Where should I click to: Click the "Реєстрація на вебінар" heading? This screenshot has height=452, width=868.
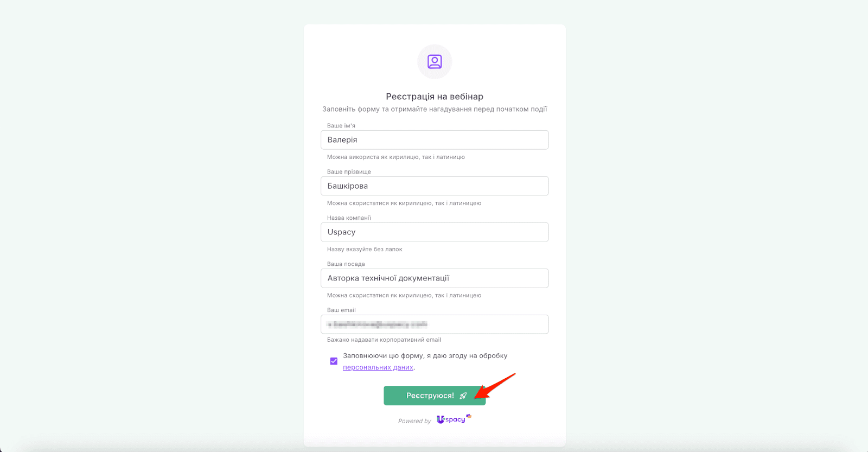click(435, 97)
